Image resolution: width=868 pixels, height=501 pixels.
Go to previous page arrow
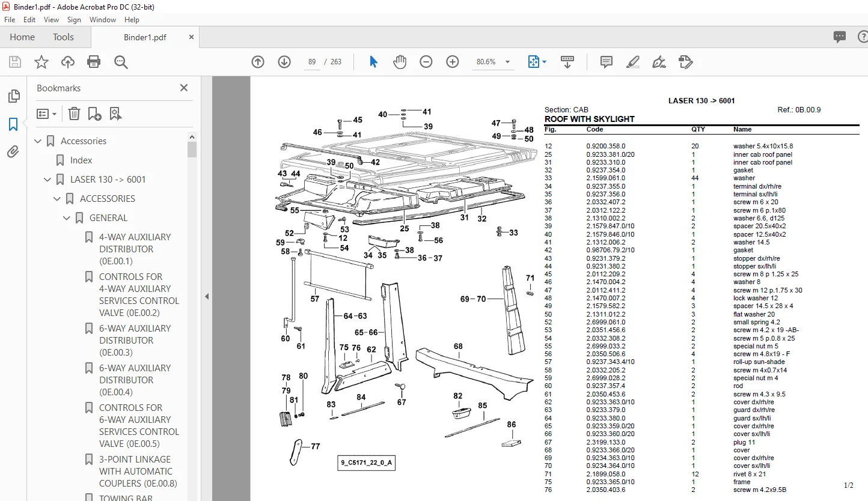(x=258, y=62)
